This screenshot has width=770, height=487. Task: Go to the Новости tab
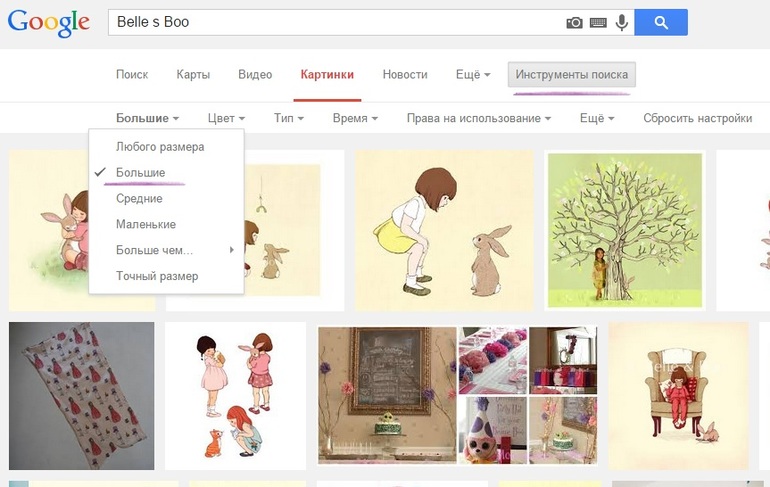click(x=405, y=75)
